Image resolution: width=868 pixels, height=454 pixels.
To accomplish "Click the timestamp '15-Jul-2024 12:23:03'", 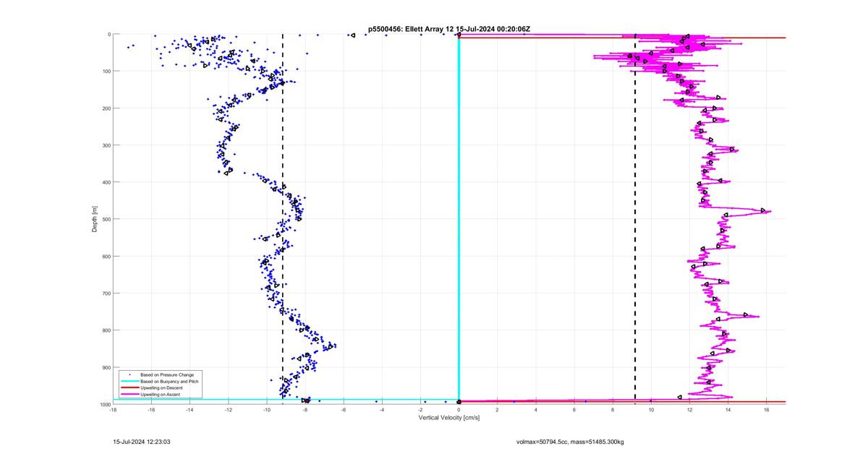I will [142, 441].
